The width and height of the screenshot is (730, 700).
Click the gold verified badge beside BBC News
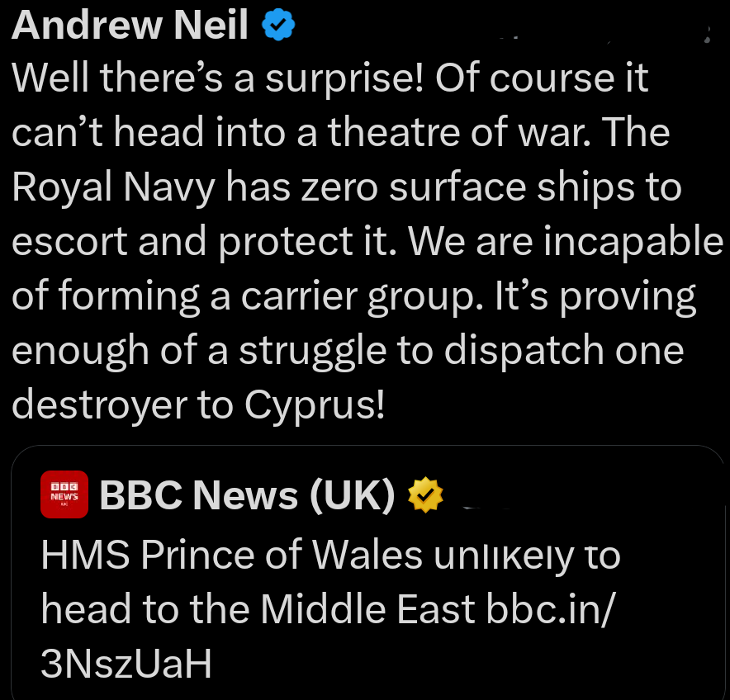[427, 495]
